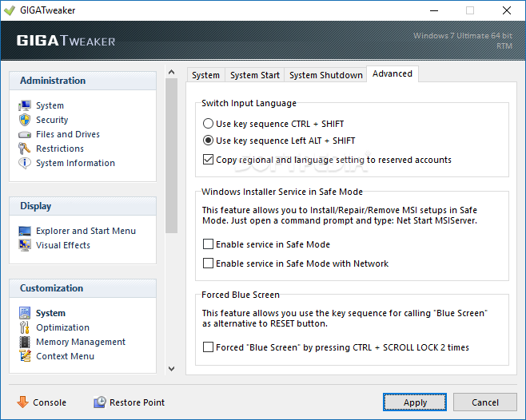This screenshot has width=526, height=420.
Task: Click the sidebar scroll up arrow
Action: [x=171, y=72]
